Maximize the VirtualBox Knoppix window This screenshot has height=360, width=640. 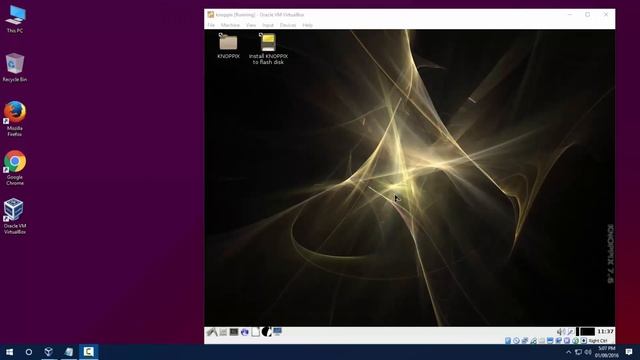click(x=588, y=14)
